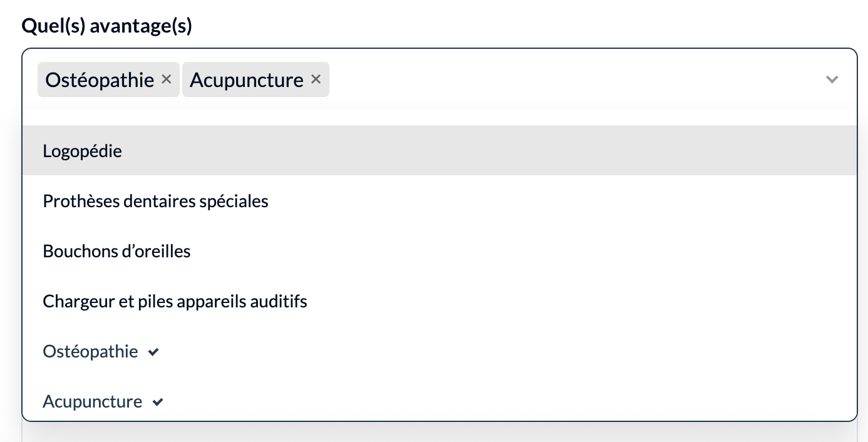Image resolution: width=868 pixels, height=442 pixels.
Task: Remove the Acupuncture tag with its ×
Action: click(x=316, y=80)
